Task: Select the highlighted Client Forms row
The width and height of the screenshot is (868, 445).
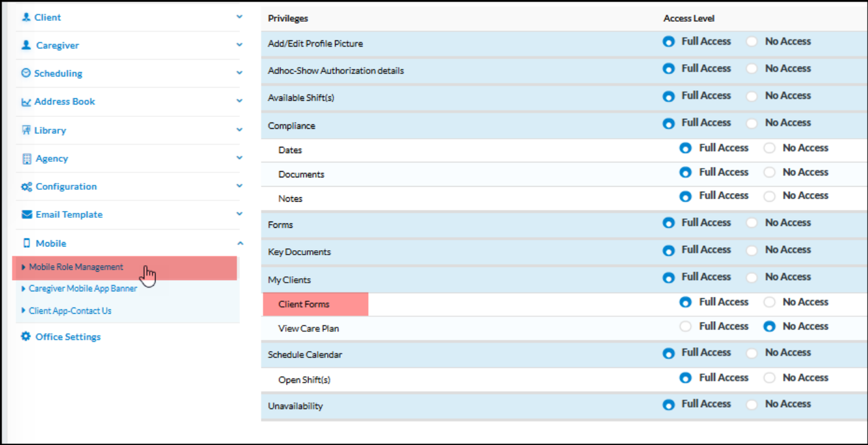Action: coord(303,304)
